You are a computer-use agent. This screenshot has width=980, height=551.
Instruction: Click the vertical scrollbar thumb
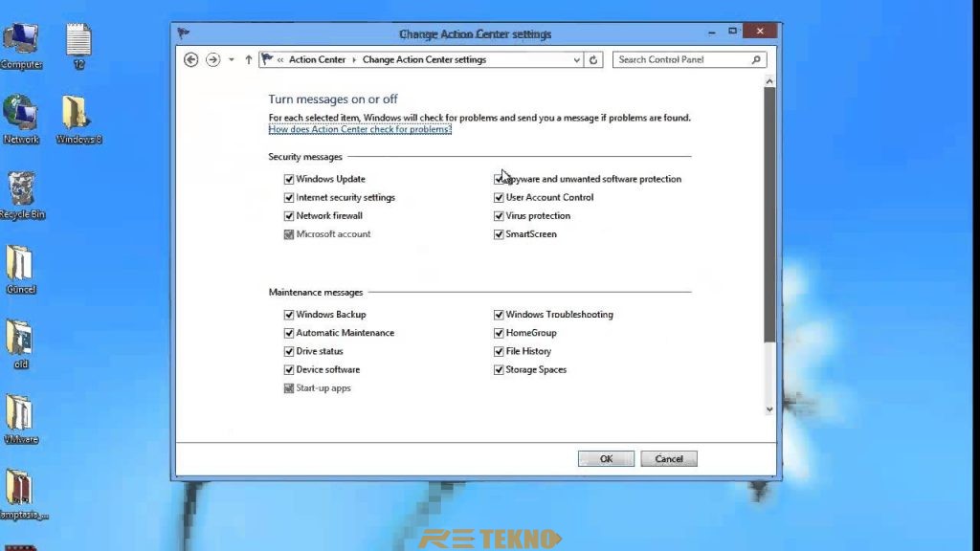click(769, 214)
